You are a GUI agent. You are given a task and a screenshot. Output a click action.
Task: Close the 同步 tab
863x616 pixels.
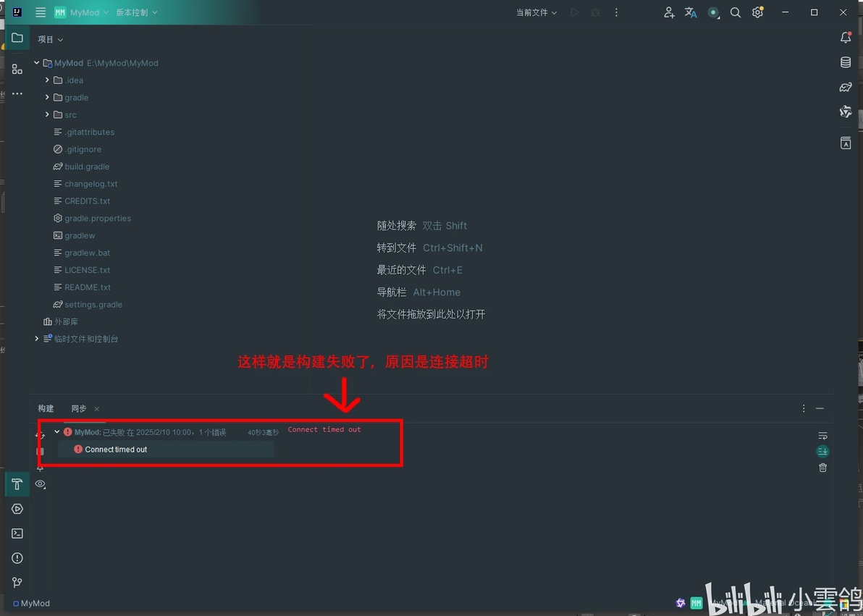click(x=97, y=409)
